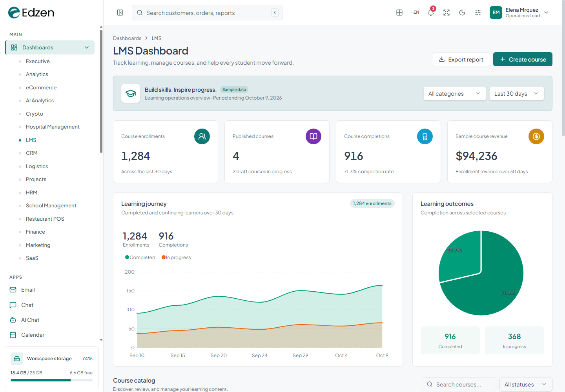Open HRM dashboard
Viewport: 565px width, 392px height.
click(31, 192)
